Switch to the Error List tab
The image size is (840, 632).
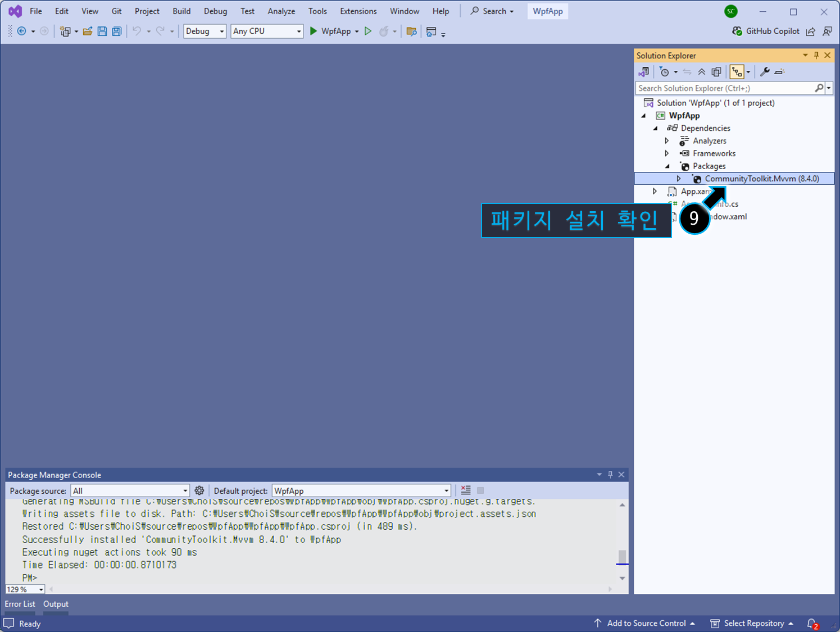point(20,604)
